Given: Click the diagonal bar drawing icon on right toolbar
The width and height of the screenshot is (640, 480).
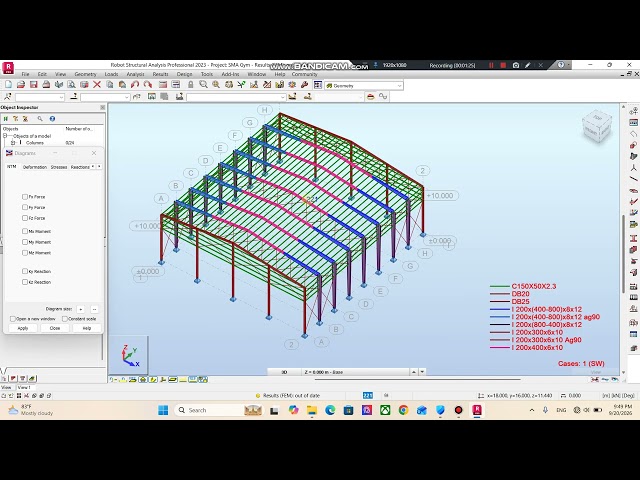Looking at the screenshot, I should point(633,178).
